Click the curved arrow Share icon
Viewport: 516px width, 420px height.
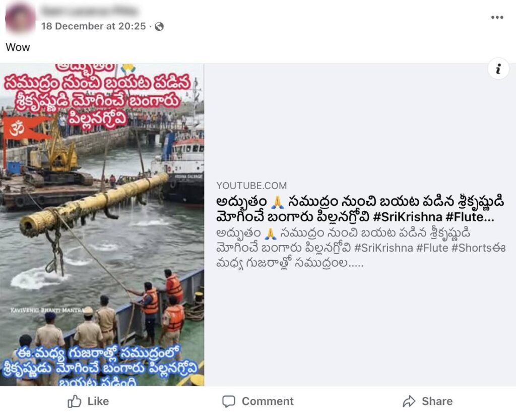(x=409, y=401)
